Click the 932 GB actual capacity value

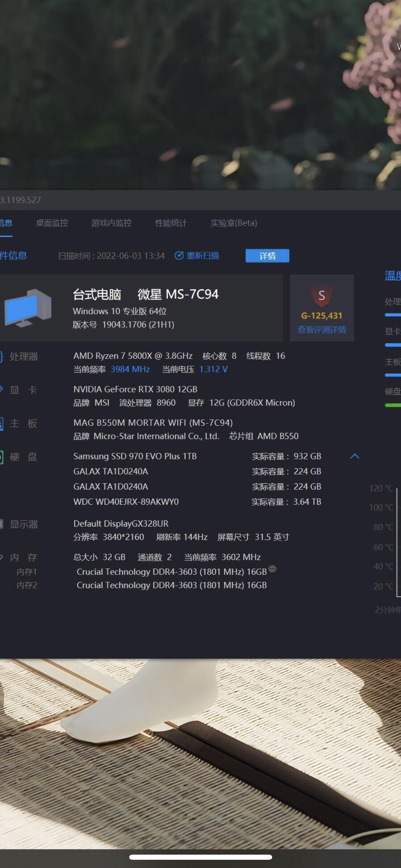pyautogui.click(x=307, y=456)
